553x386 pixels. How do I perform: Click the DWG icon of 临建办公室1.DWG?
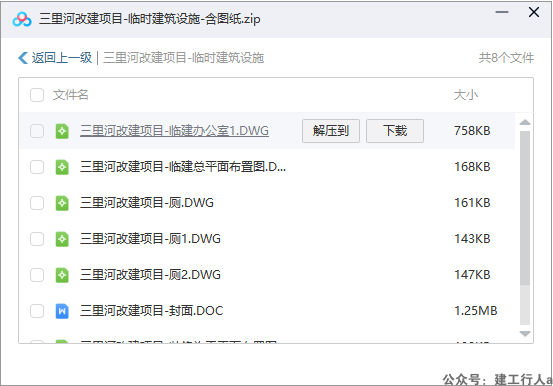62,131
